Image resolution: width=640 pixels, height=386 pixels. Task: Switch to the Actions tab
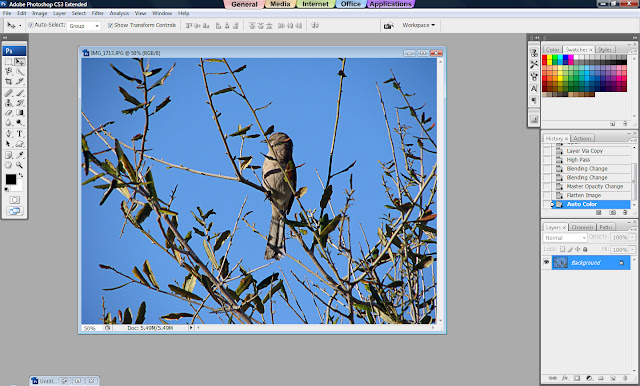click(582, 138)
